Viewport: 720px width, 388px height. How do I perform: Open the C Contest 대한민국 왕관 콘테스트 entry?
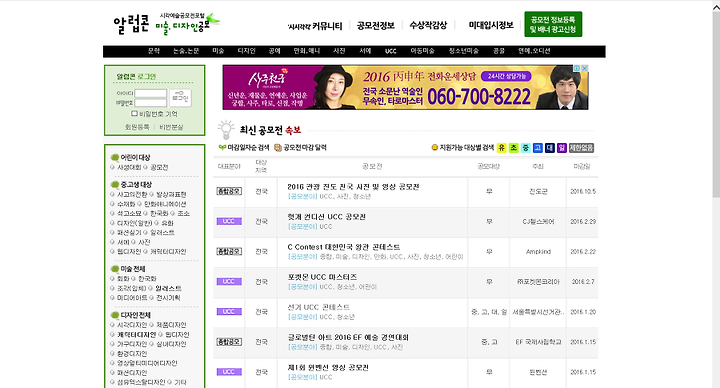(x=343, y=247)
